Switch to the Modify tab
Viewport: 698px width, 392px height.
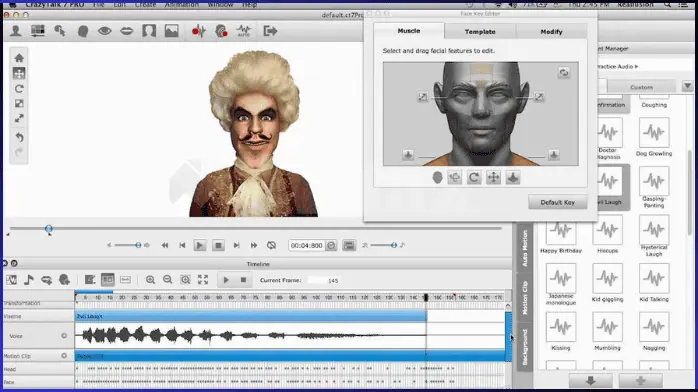point(551,32)
